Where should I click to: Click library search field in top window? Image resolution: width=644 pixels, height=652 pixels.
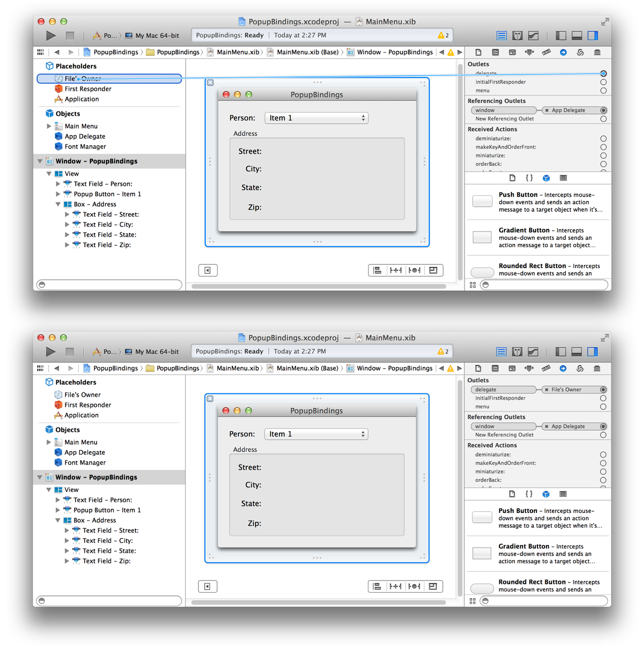544,285
